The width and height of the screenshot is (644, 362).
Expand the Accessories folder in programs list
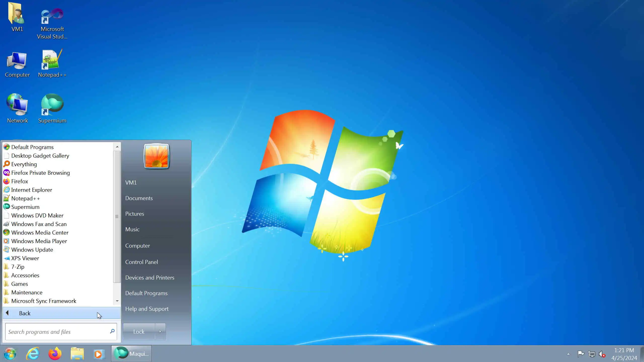pyautogui.click(x=25, y=275)
